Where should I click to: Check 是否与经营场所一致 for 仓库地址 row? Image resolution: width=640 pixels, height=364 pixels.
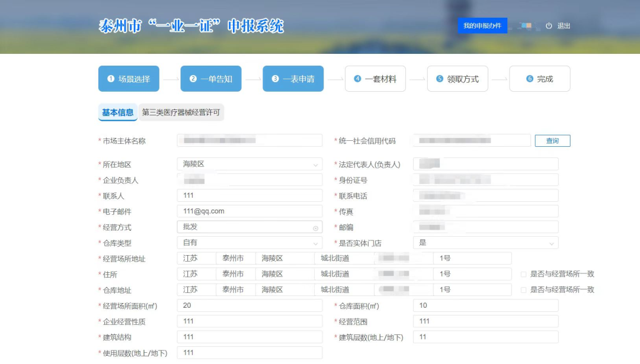[523, 290]
